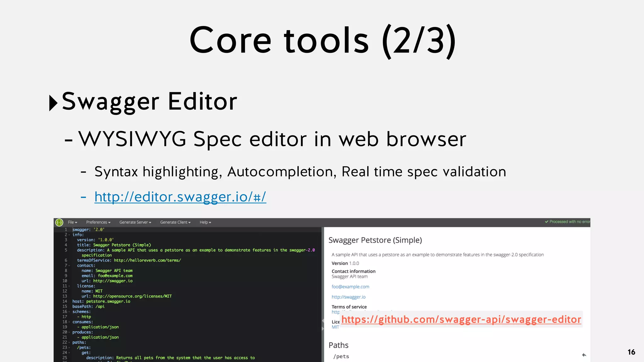
Task: Click the right pane-expand arrow on divider
Action: pos(323,329)
